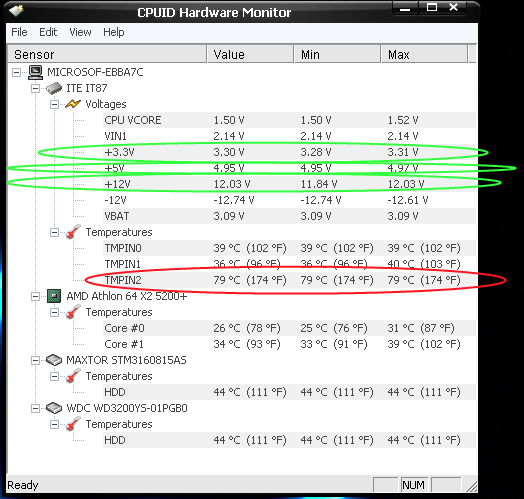Click the Value column header
This screenshot has width=524, height=499.
(250, 54)
